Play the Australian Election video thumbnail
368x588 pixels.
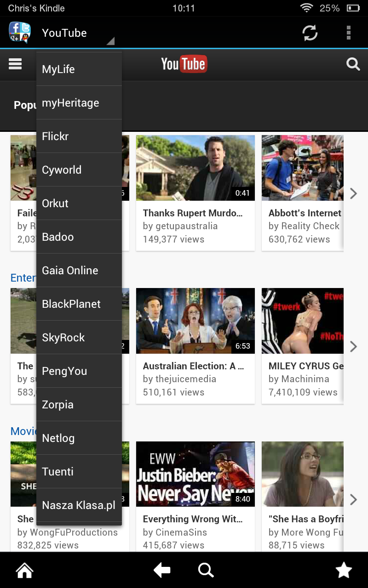click(195, 321)
